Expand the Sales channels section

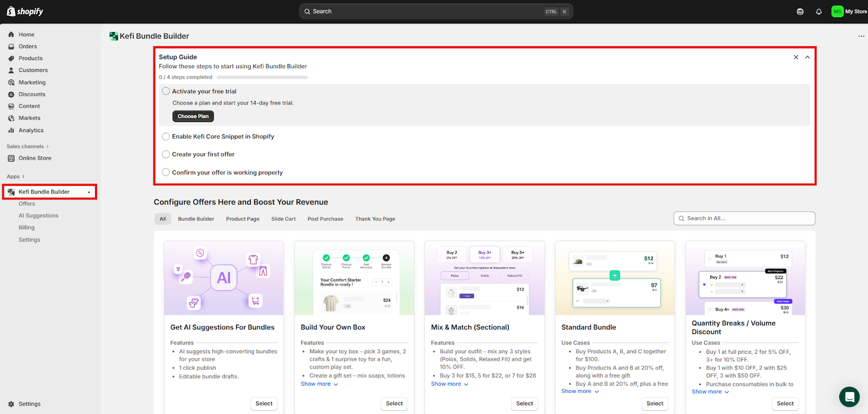click(28, 147)
